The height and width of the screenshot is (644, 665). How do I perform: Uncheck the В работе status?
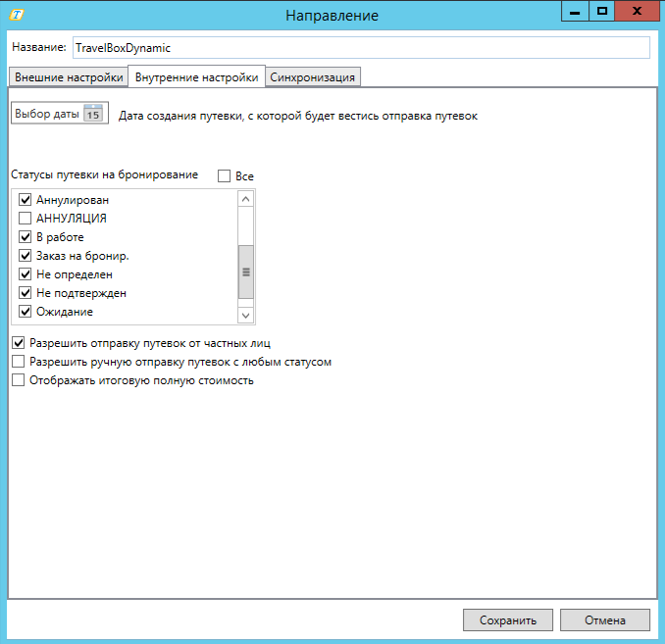point(26,237)
